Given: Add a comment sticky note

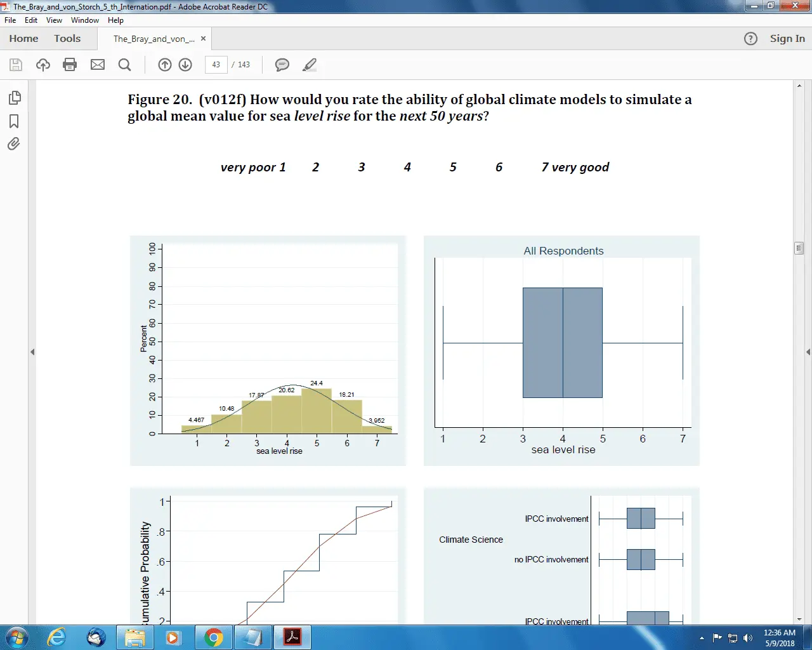Looking at the screenshot, I should click(282, 65).
